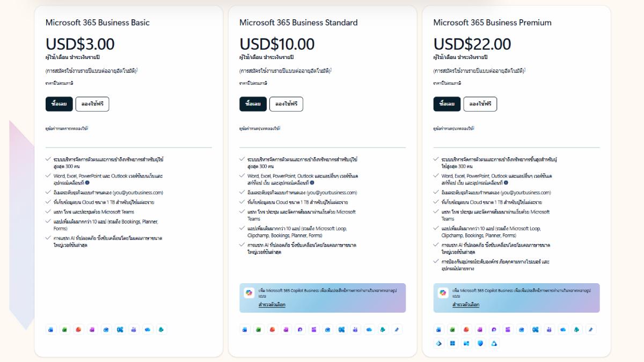Viewport: 644px width, 362px height.
Task: Click the Bookings, Planner, Forms feature in Business Basic
Action: pos(106,225)
